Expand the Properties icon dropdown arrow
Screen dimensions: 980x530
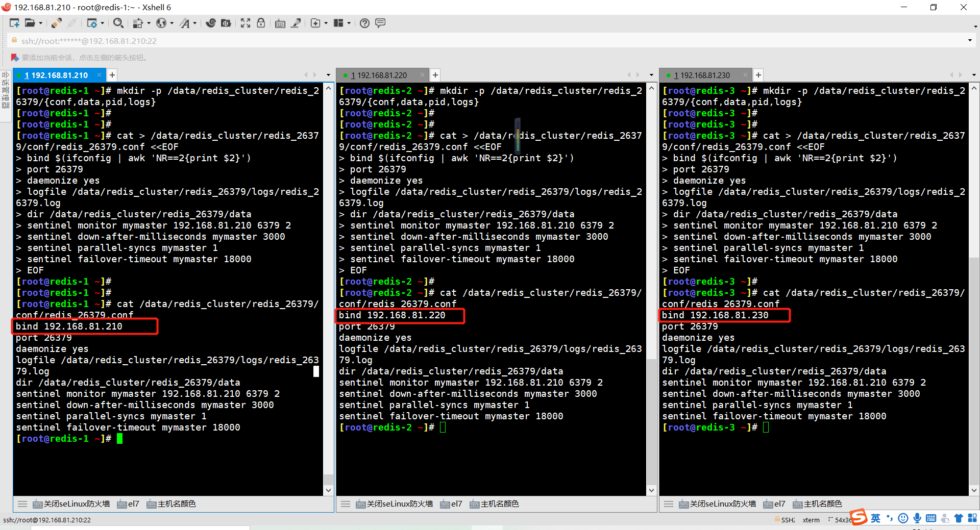point(103,23)
